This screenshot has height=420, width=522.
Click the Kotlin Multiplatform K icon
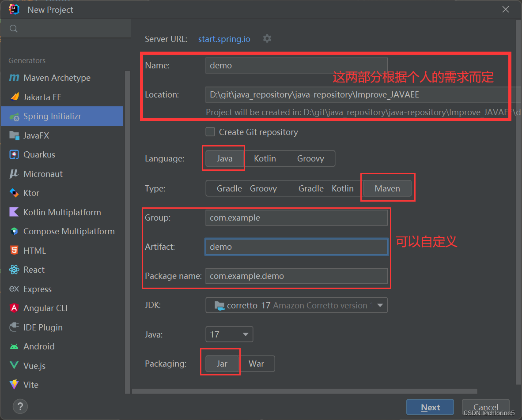click(14, 212)
